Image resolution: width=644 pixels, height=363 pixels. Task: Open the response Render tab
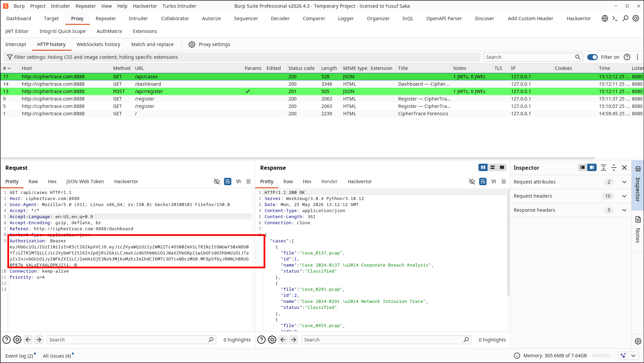pyautogui.click(x=329, y=182)
